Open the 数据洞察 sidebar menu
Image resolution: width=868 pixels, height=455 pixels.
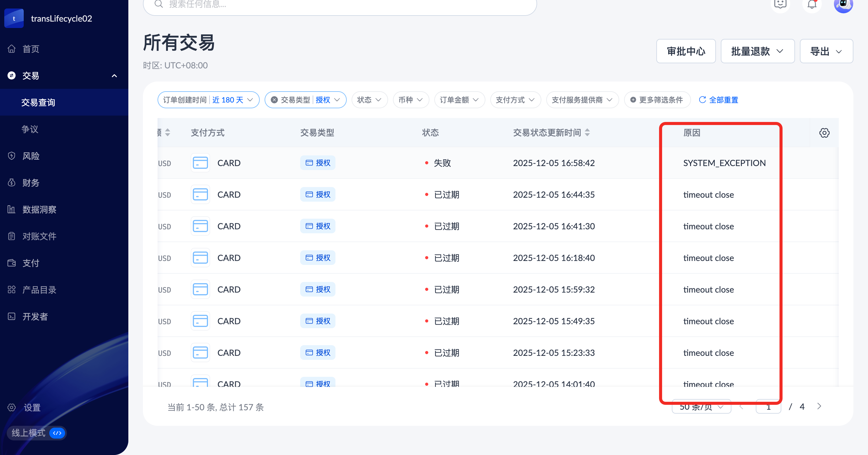point(39,209)
